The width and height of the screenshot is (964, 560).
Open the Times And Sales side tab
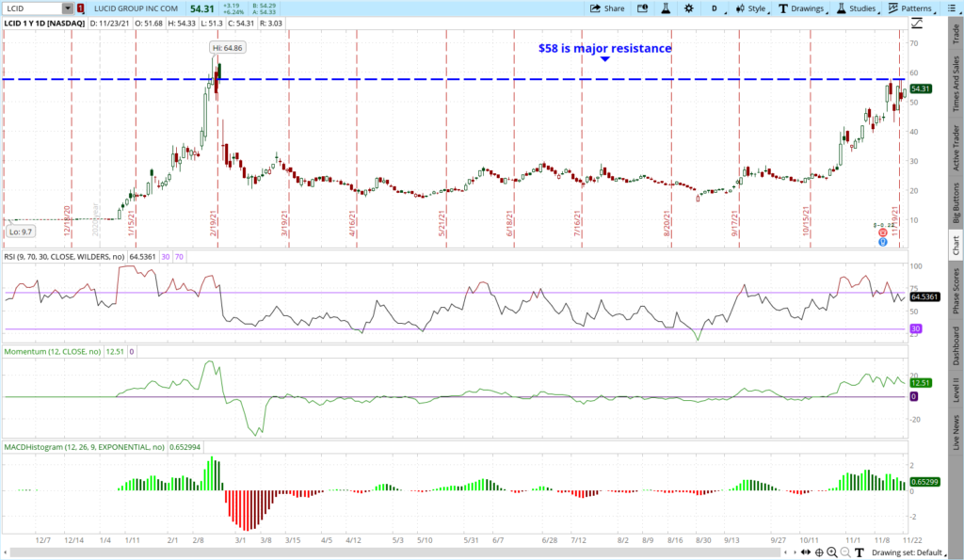(956, 84)
